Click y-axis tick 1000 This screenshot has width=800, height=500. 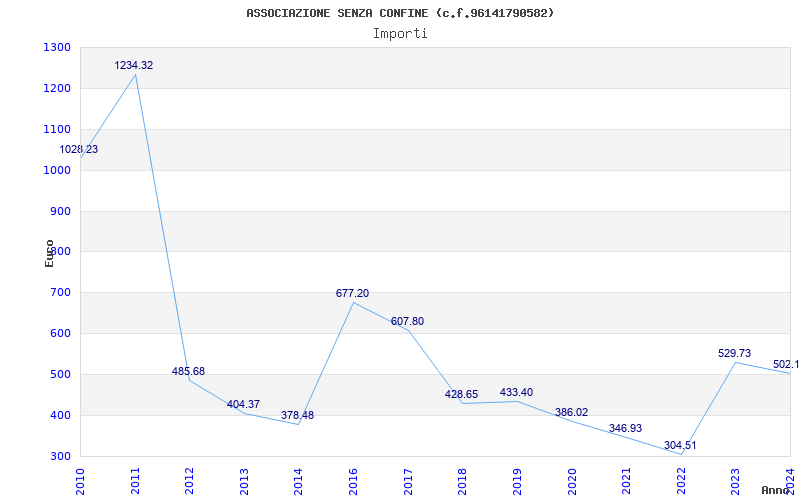56,170
